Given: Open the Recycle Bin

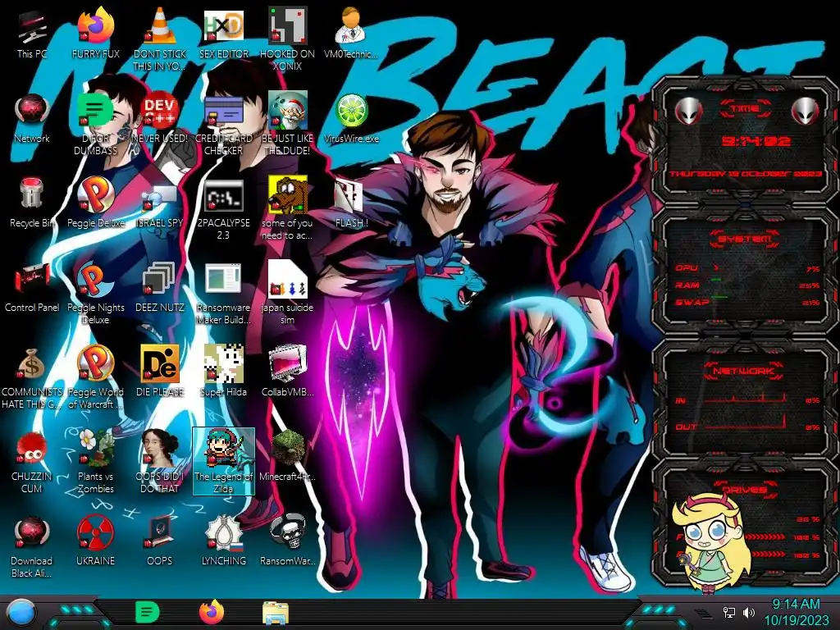Looking at the screenshot, I should click(32, 203).
